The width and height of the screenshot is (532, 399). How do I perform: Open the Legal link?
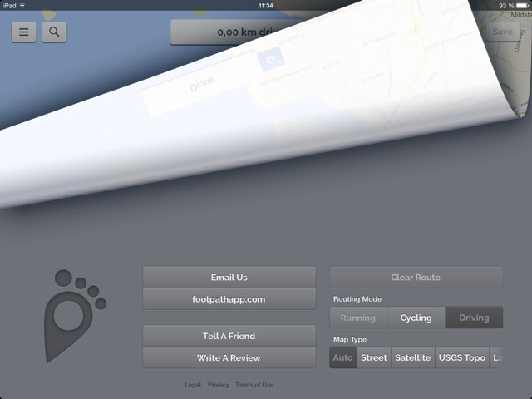pyautogui.click(x=193, y=385)
